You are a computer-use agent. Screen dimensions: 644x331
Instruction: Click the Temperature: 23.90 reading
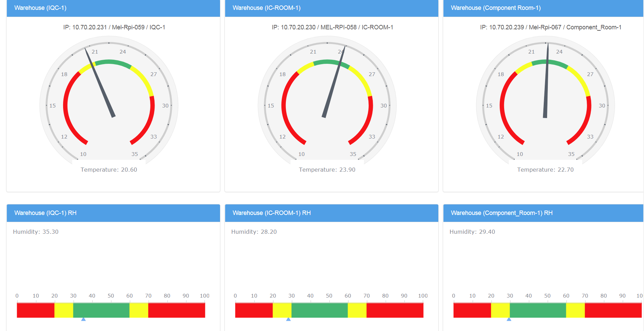[327, 170]
